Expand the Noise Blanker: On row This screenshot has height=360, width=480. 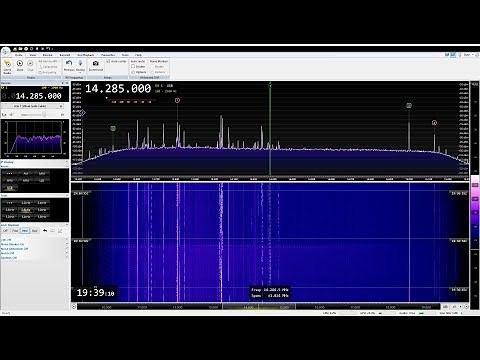(34, 244)
